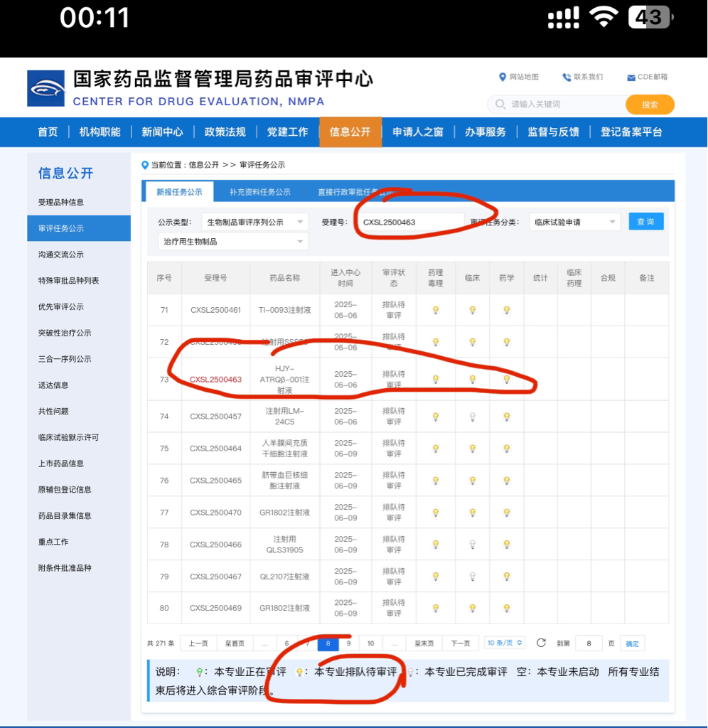Select the 信息公开 menu item

[x=350, y=132]
